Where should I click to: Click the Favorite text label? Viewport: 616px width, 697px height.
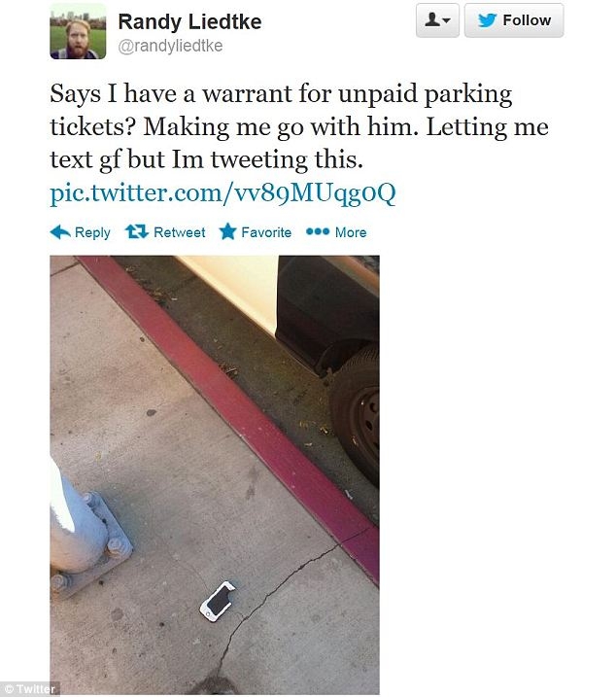[x=266, y=232]
